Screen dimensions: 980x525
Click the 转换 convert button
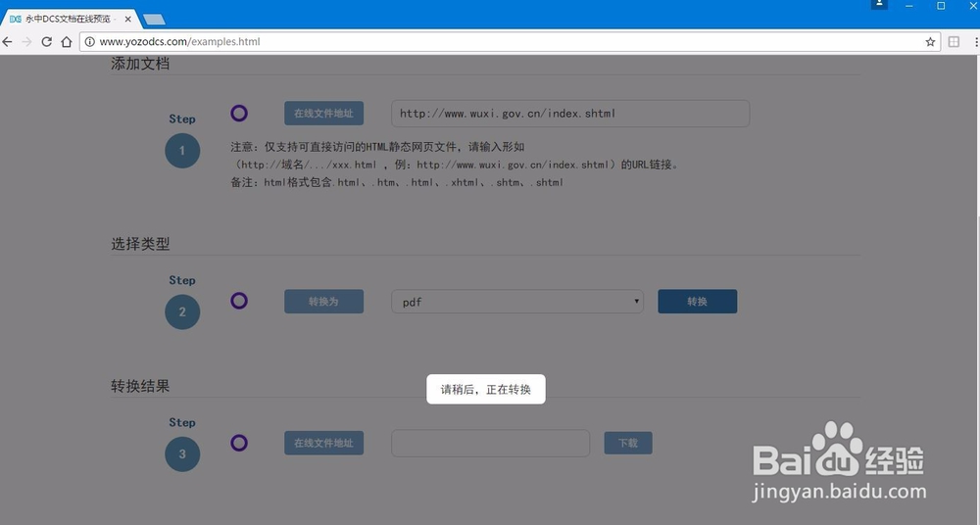pyautogui.click(x=698, y=302)
